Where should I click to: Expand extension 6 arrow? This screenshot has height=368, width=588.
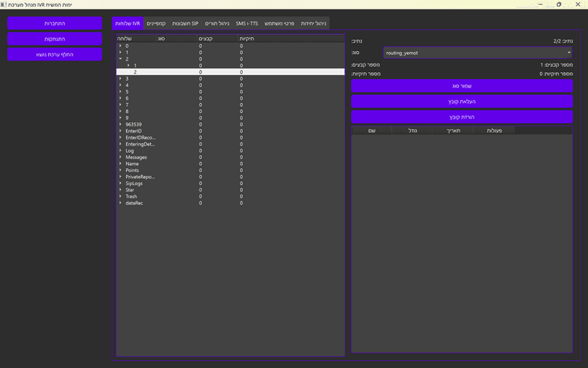[121, 98]
